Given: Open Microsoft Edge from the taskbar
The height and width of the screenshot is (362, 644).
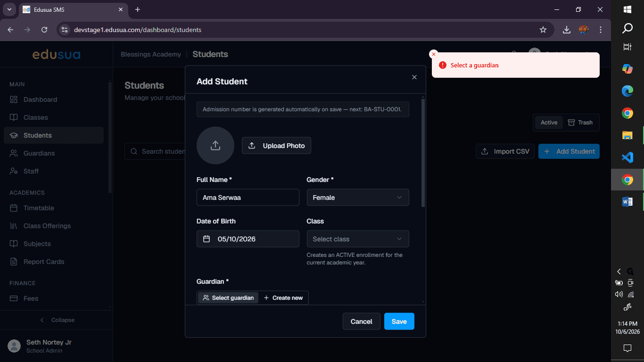Looking at the screenshot, I should point(627,91).
